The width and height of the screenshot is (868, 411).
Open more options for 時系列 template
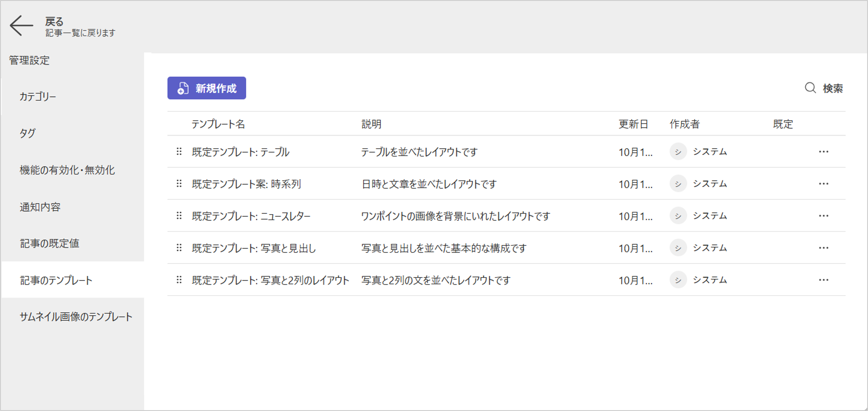824,184
